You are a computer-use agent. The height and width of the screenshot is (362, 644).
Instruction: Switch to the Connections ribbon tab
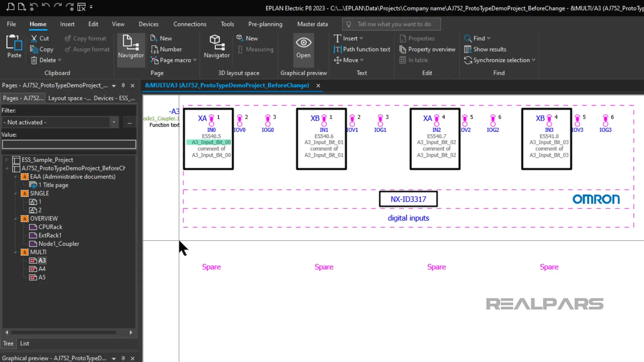(190, 24)
